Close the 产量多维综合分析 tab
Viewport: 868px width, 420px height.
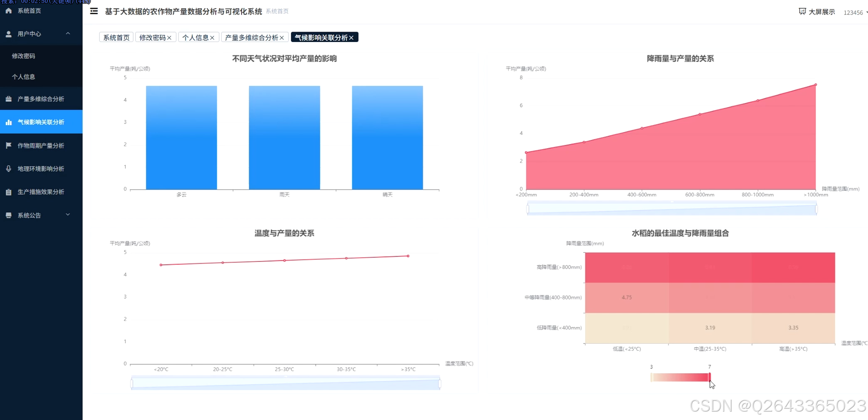(x=282, y=38)
